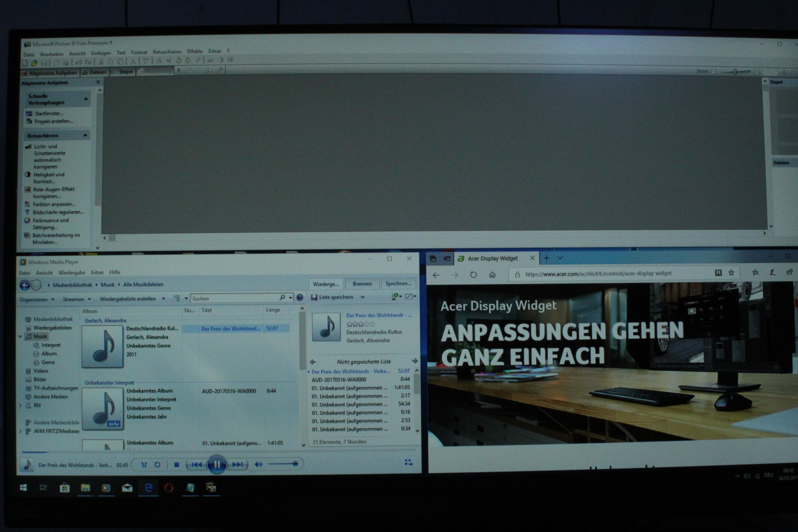Image resolution: width=798 pixels, height=532 pixels.
Task: Refresh the Acer page in Edge
Action: pos(473,274)
